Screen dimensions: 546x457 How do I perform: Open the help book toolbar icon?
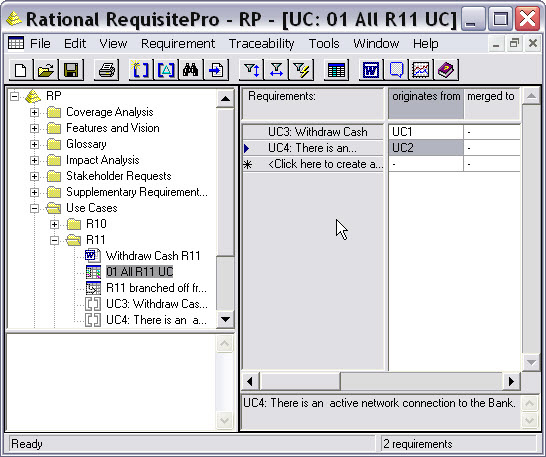446,70
